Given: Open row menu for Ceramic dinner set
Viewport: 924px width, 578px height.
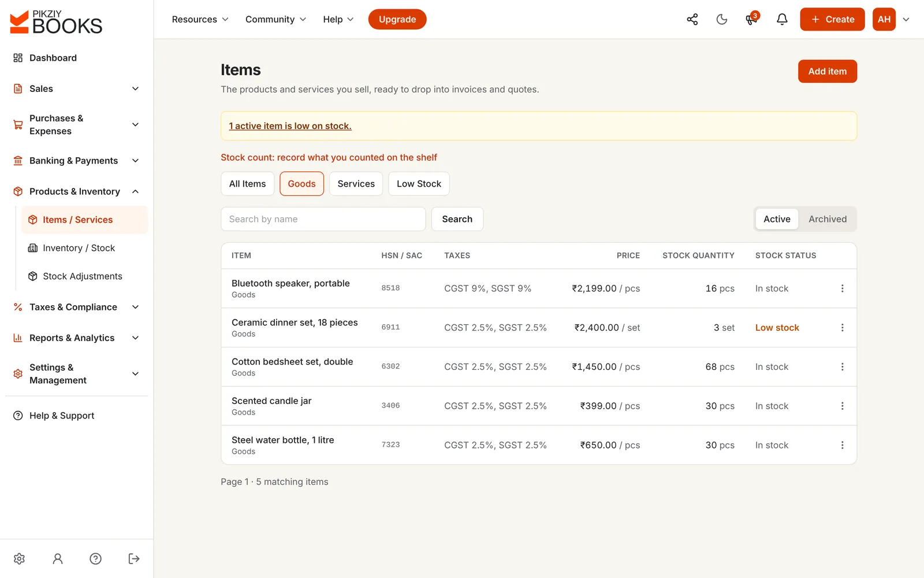Looking at the screenshot, I should tap(842, 328).
